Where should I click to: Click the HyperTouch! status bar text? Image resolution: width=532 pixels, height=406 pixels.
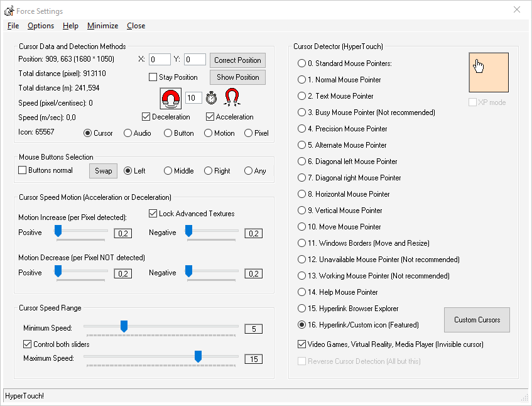24,396
